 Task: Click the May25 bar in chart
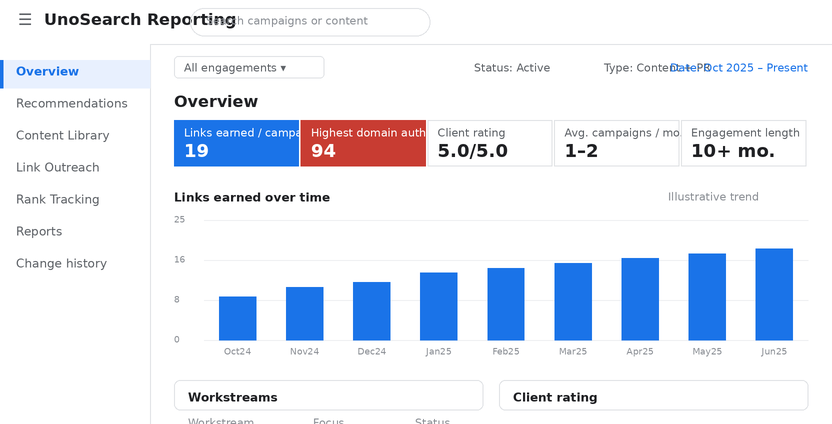pyautogui.click(x=707, y=297)
